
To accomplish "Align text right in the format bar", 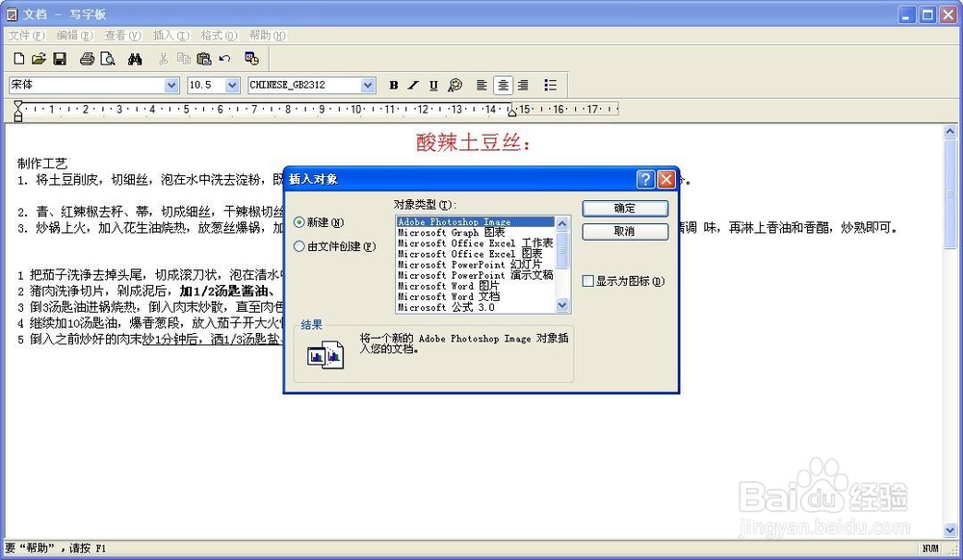I will point(523,86).
